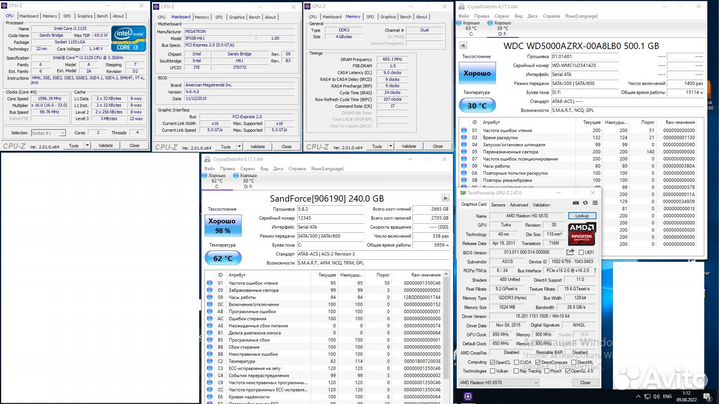Click the 'WDC WD5000AZRX-00A8LB0 500.1 GB' title
The height and width of the screenshot is (404, 720).
click(x=581, y=46)
